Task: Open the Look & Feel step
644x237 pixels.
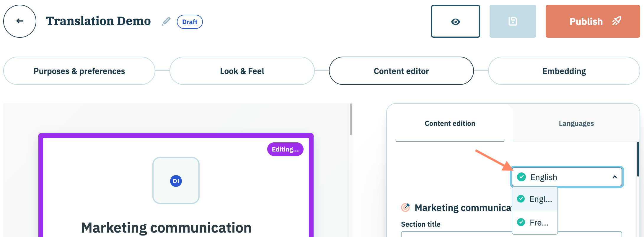Action: click(242, 71)
